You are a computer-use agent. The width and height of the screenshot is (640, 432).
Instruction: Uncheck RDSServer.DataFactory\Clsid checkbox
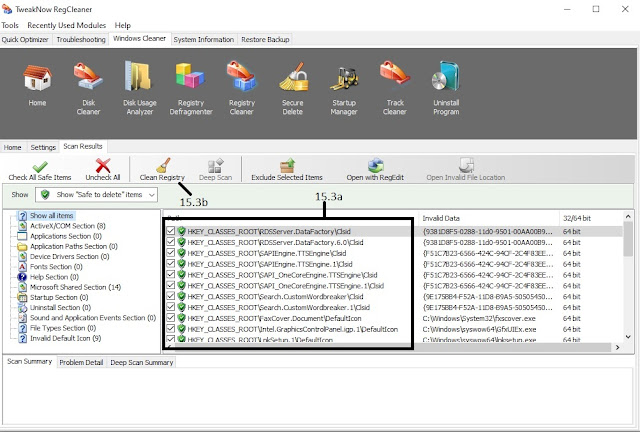coord(171,231)
